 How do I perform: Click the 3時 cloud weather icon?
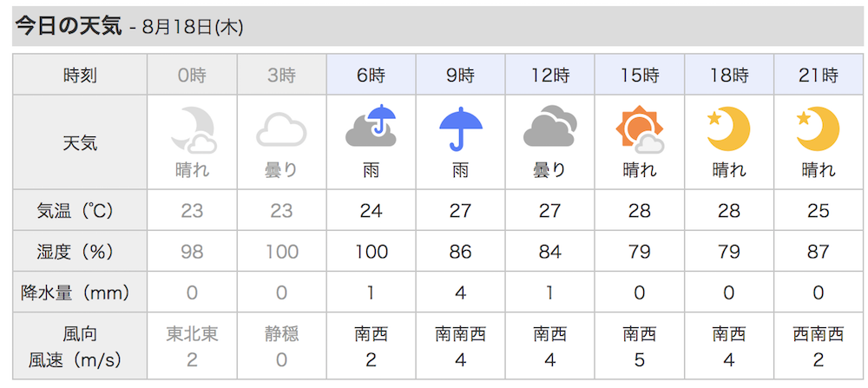click(x=281, y=130)
